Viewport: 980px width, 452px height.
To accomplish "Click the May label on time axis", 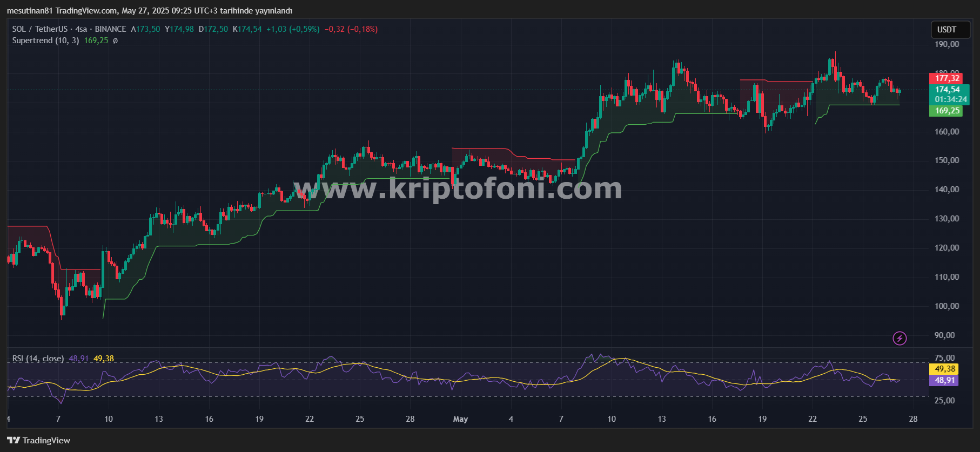I will click(x=460, y=419).
